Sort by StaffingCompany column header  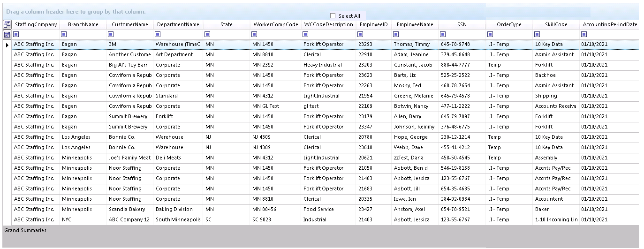(x=36, y=24)
